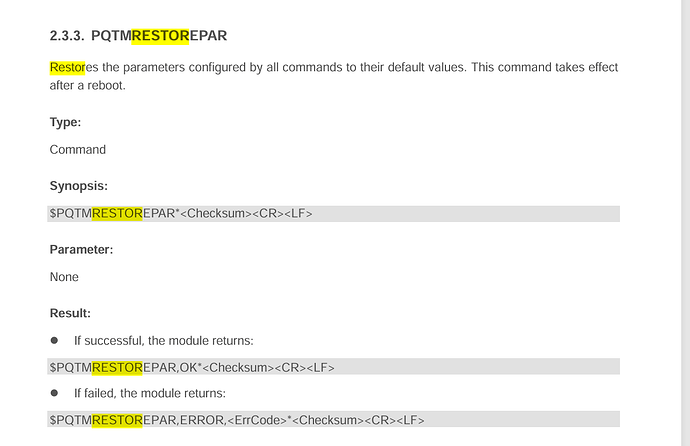Click the section heading 2.3.3. PQTMRESTOREPAR

[x=138, y=36]
